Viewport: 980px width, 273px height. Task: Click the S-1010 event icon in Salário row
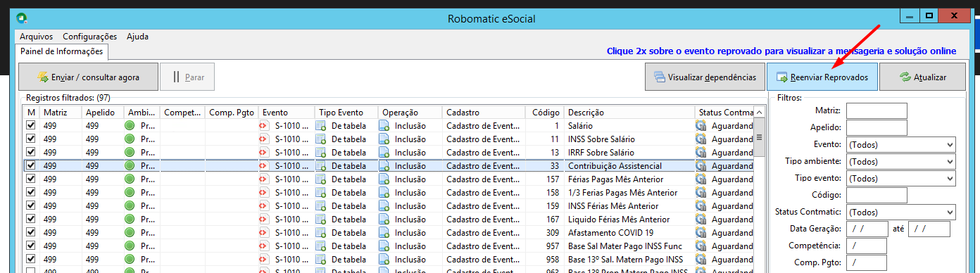pos(264,125)
